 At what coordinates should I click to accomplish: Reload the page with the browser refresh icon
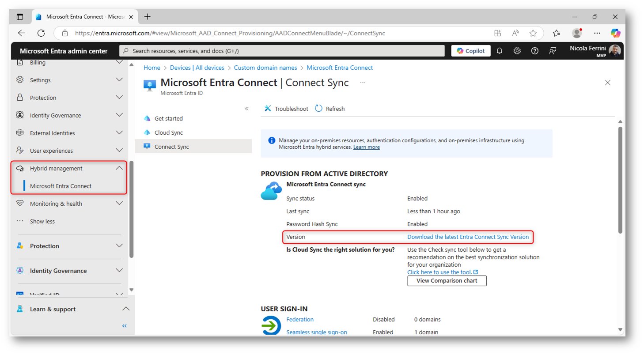pos(41,33)
